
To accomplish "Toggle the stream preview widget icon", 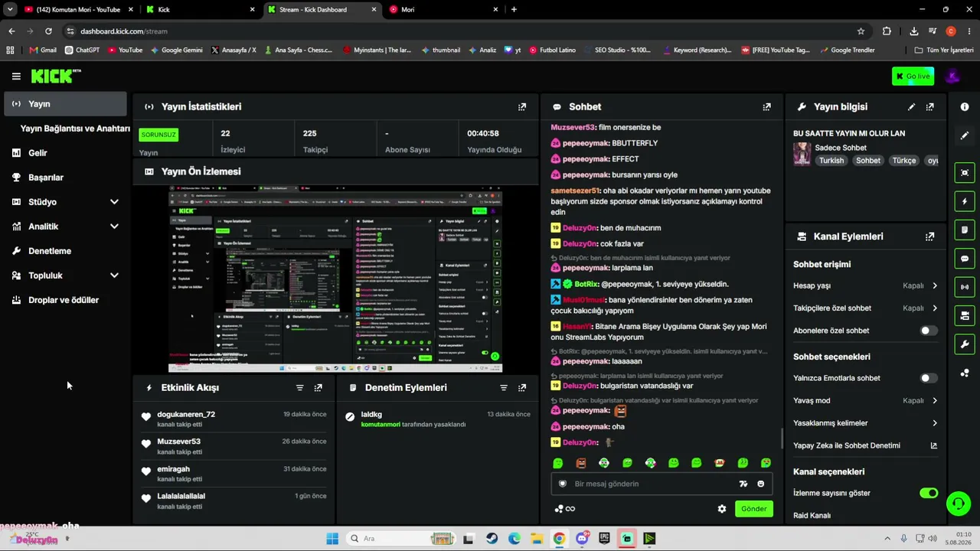I will tap(965, 173).
